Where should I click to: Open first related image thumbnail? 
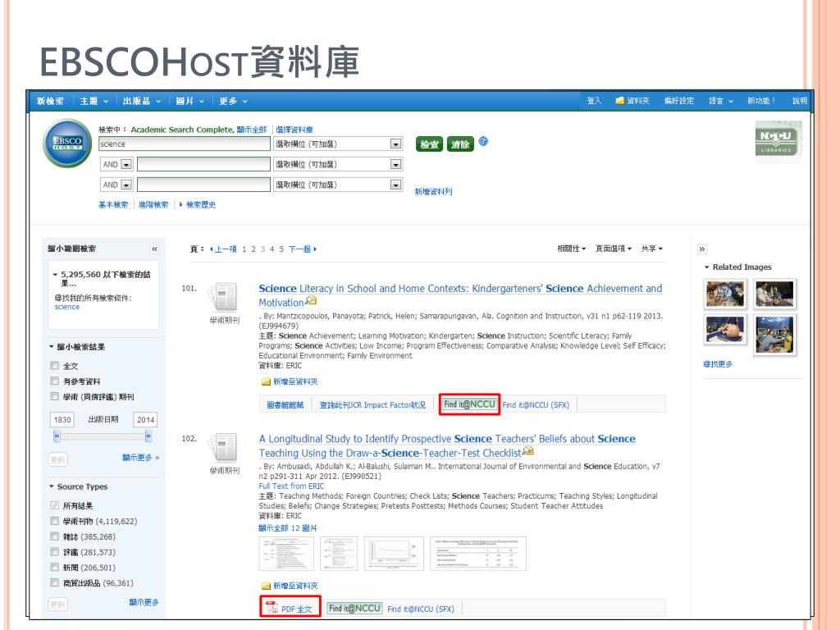coord(725,294)
